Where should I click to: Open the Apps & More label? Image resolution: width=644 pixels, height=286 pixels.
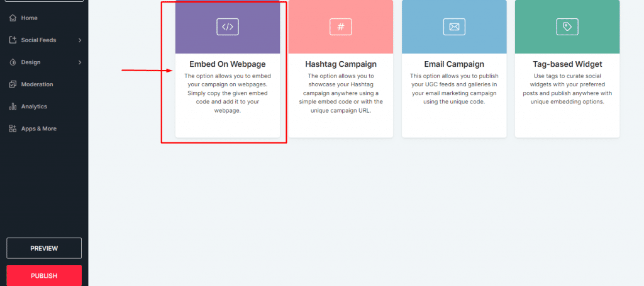pyautogui.click(x=38, y=129)
